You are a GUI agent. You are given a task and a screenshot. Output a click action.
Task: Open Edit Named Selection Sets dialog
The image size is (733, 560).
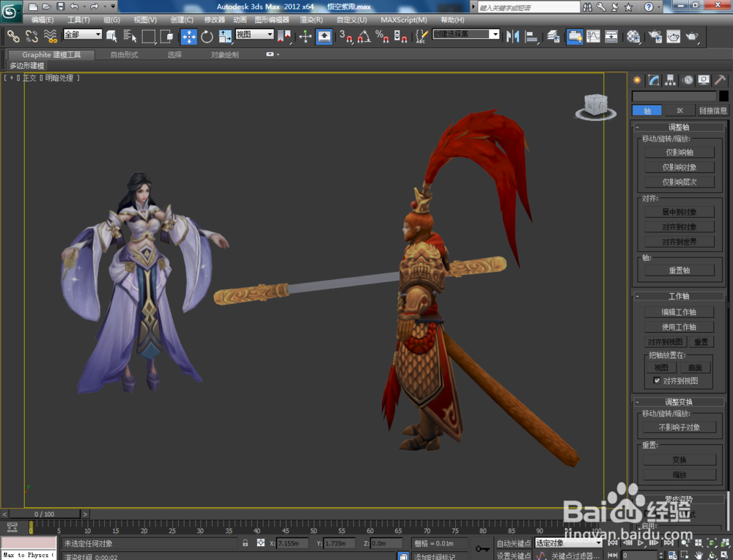[x=421, y=36]
